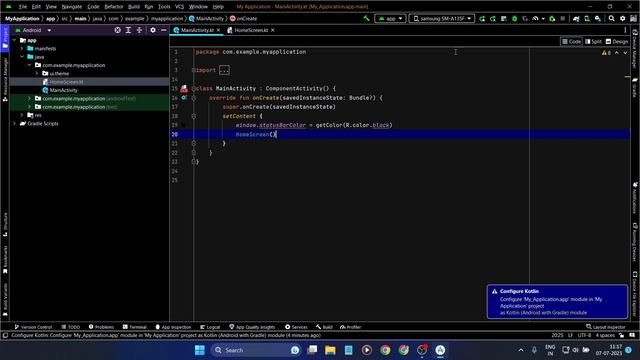Toggle the Gradle panel on right edge

pos(635,87)
